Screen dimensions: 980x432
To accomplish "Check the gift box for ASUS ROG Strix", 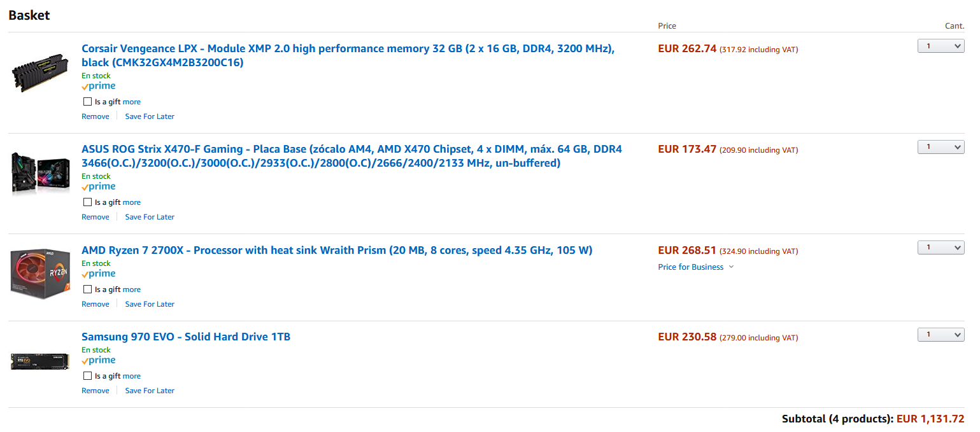I will click(x=87, y=202).
